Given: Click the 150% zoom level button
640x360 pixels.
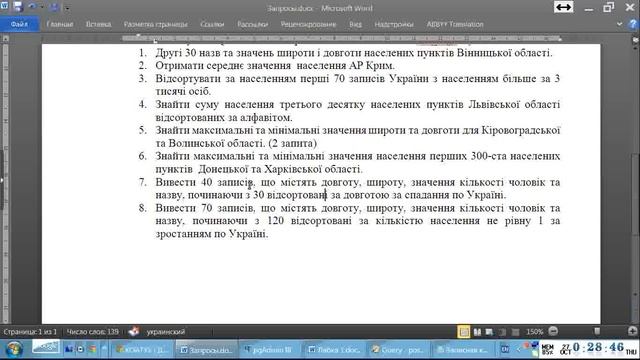Looking at the screenshot, I should pyautogui.click(x=534, y=332).
